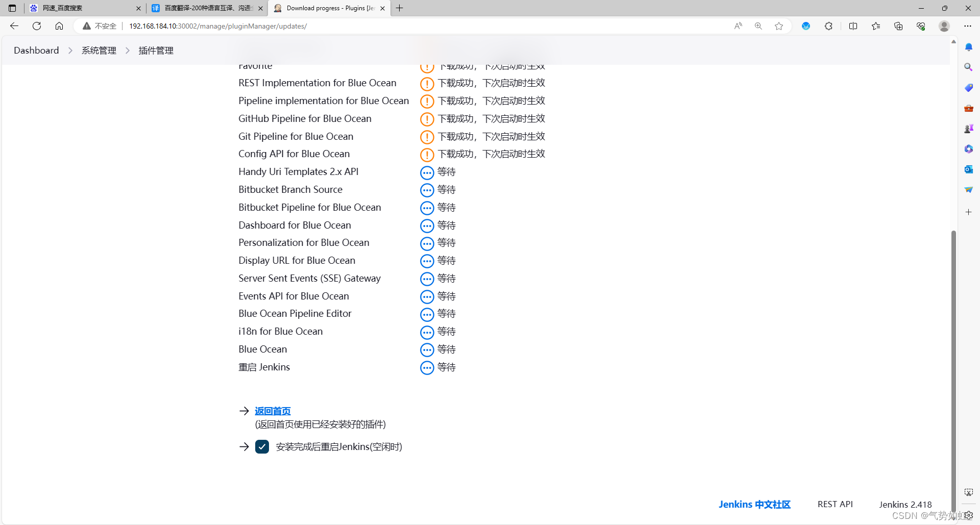Open the browser settings and more menu
This screenshot has width=980, height=525.
(x=968, y=26)
